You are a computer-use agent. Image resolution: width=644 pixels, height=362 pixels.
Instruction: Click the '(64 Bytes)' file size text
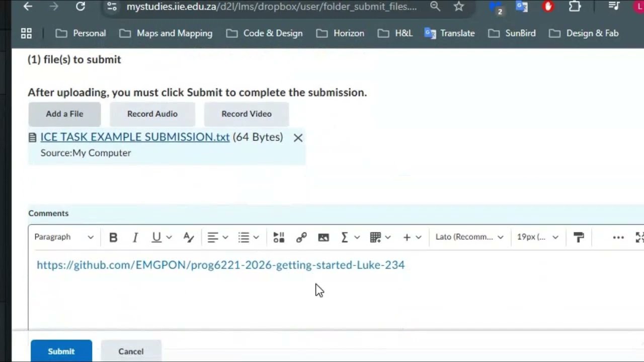pos(258,137)
